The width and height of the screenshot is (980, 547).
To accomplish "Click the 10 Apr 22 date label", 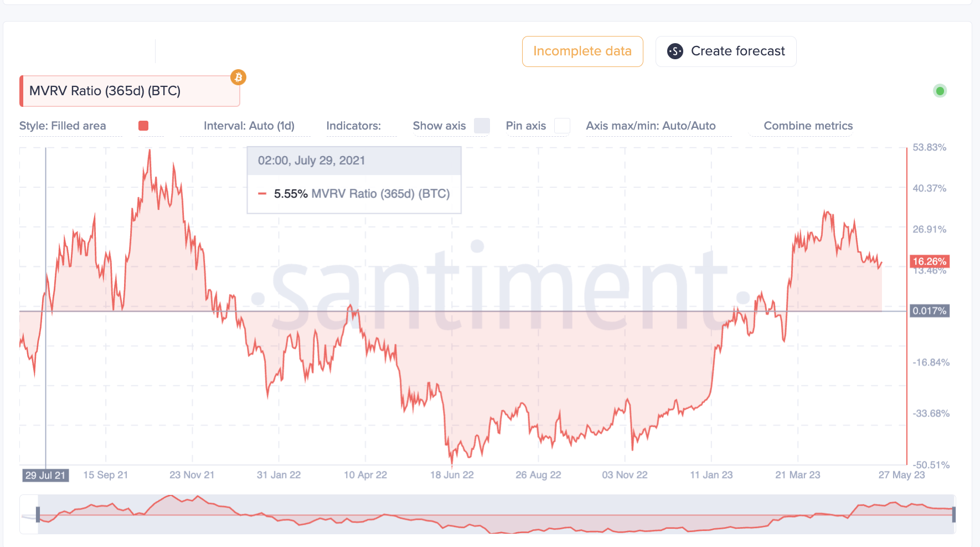I will 365,475.
